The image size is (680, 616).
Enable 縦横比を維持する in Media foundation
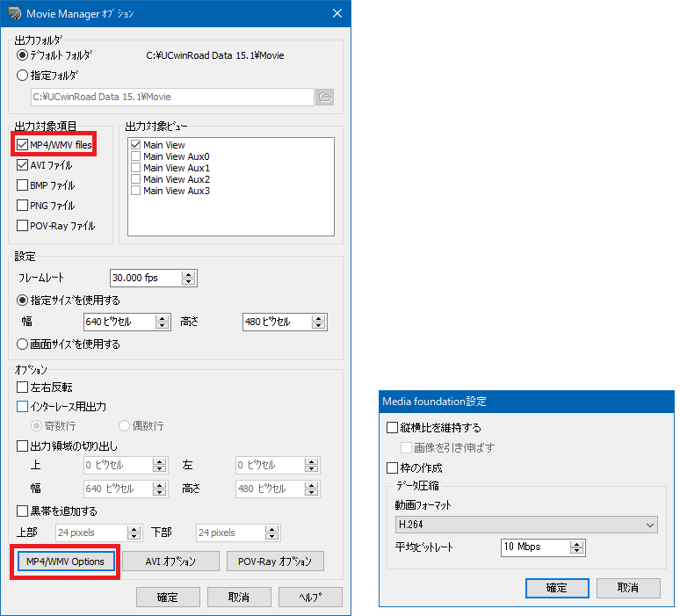(392, 428)
